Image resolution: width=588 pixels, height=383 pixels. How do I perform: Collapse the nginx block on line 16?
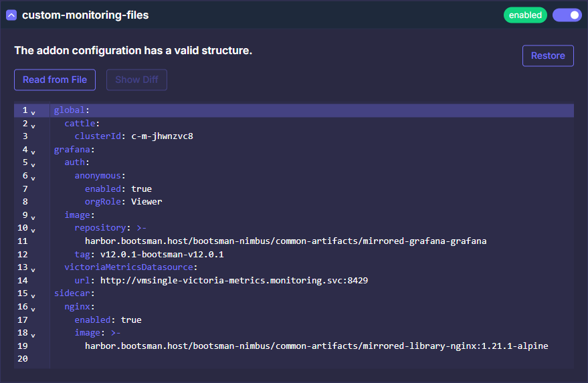[x=33, y=309]
